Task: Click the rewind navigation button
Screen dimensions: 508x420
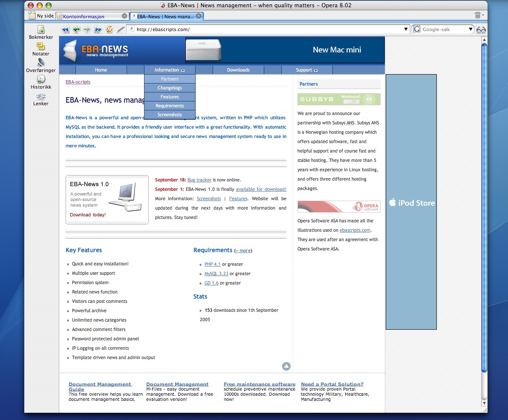Action: coord(65,29)
